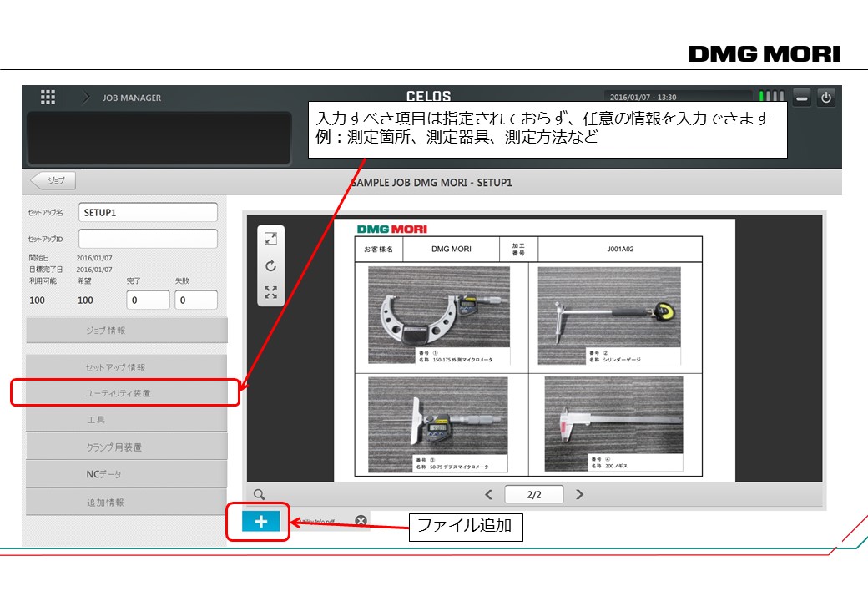This screenshot has width=868, height=601.
Task: Click the SAMPLE JOB DMG MORI - SETUP1 title
Action: (431, 182)
